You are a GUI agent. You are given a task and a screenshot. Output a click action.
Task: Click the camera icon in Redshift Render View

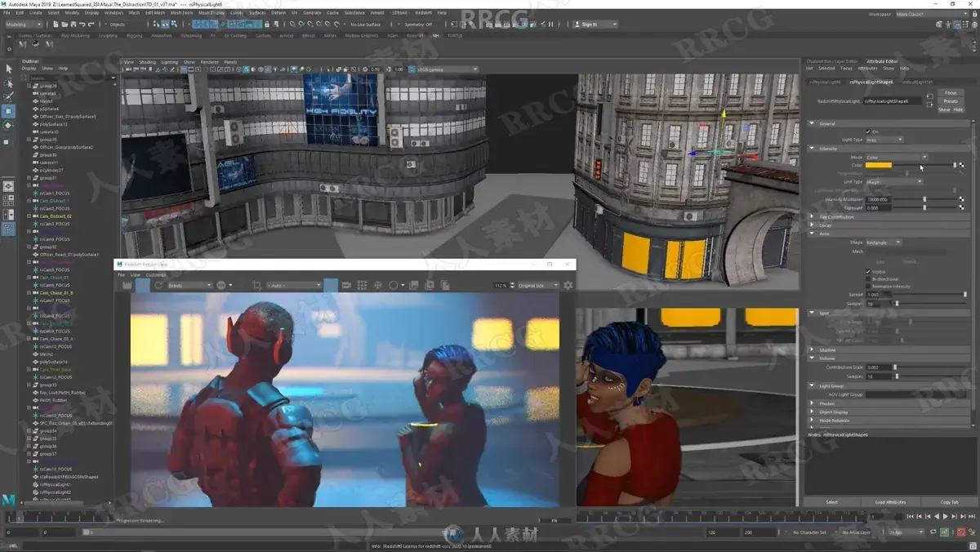click(x=346, y=286)
